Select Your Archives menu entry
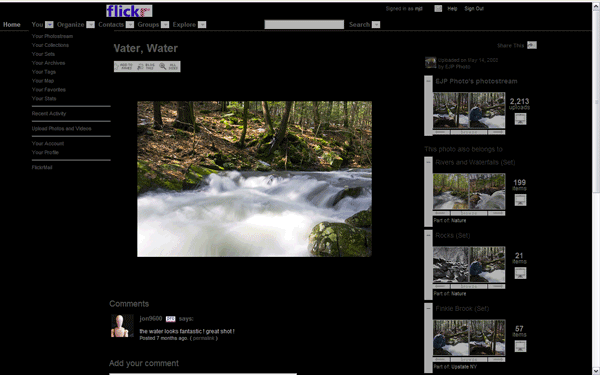The image size is (600, 375). tap(48, 63)
